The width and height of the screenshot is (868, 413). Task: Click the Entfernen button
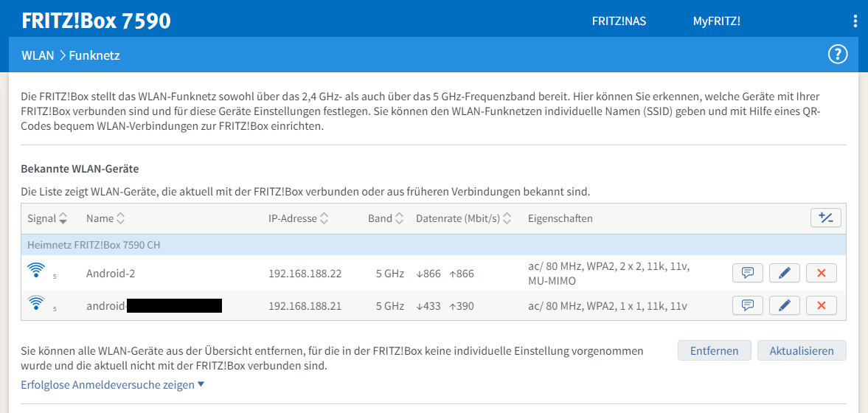714,351
